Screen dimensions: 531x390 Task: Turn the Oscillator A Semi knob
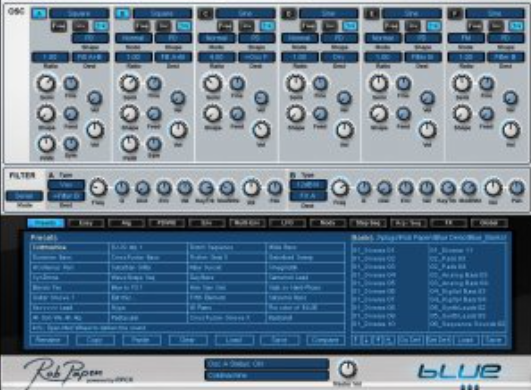click(46, 83)
